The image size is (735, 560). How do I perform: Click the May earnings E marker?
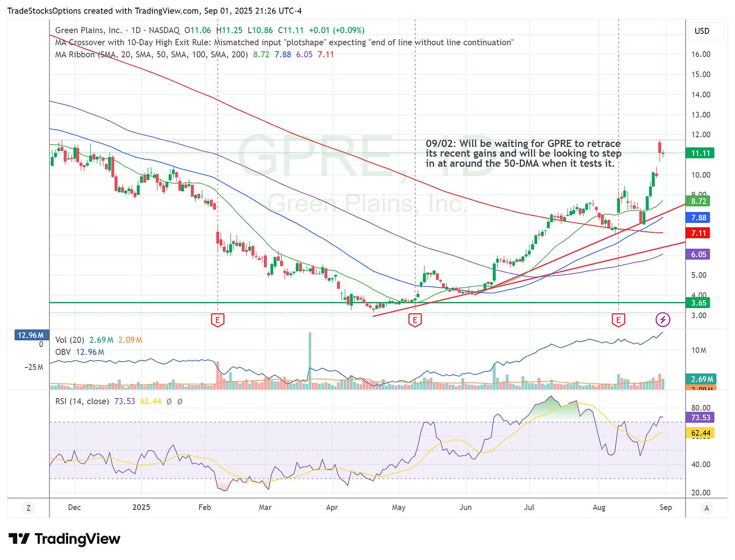(x=415, y=320)
